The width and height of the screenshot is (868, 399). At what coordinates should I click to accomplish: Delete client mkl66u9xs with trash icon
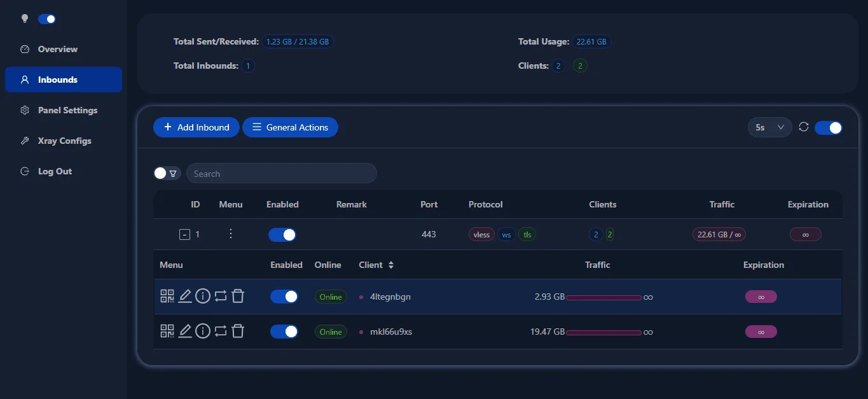coord(238,331)
